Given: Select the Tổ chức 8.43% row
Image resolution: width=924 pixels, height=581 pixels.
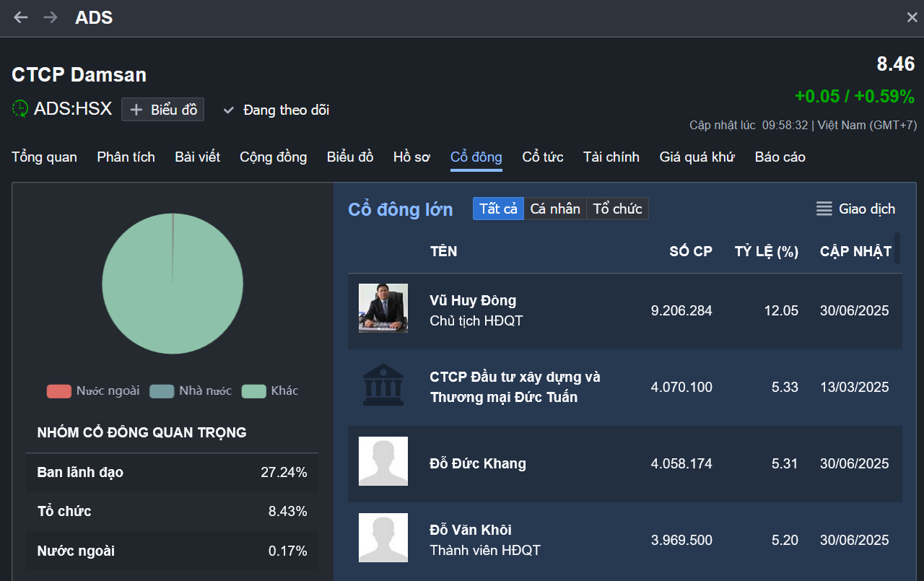Looking at the screenshot, I should coord(172,512).
